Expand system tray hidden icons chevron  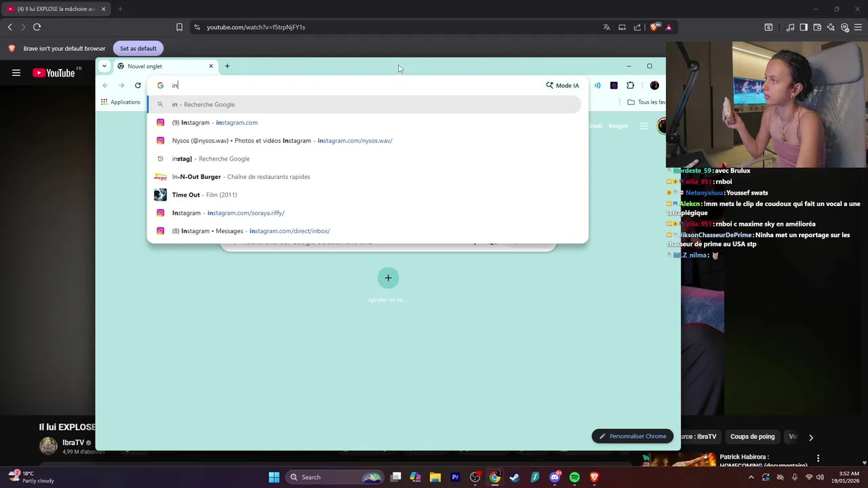(x=752, y=477)
